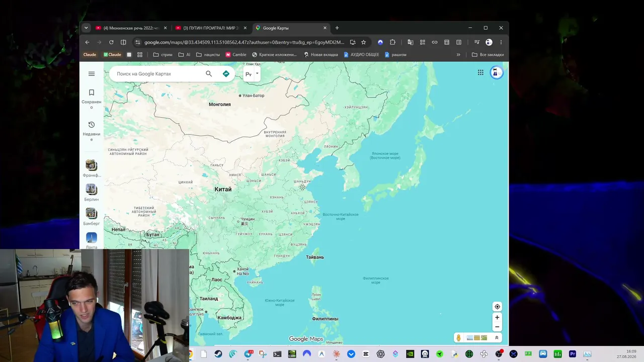
Task: Open the tab search dropdown
Action: pos(86,28)
